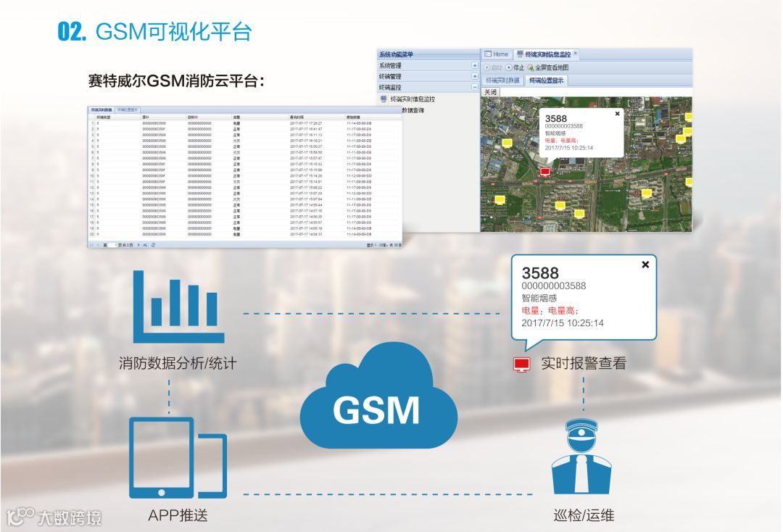Open 终端实时信息监控 in the sidebar tree
This screenshot has height=532, width=783.
pos(413,99)
